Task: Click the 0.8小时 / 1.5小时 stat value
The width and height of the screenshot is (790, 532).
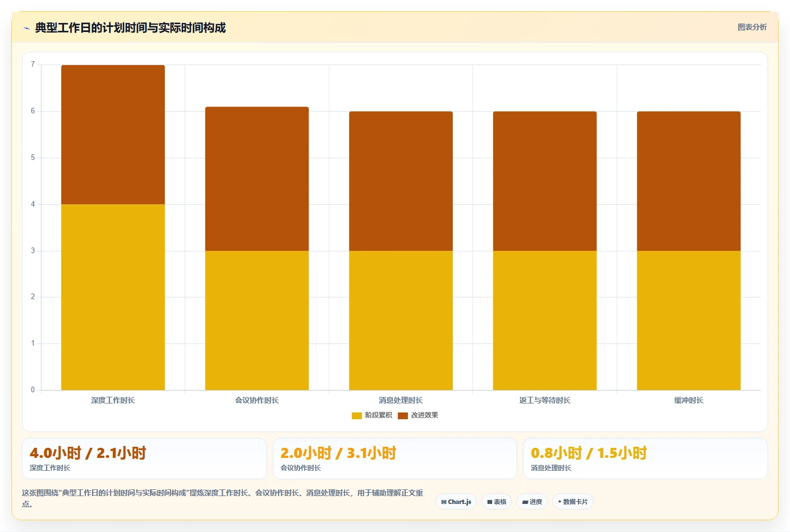Action: (589, 453)
